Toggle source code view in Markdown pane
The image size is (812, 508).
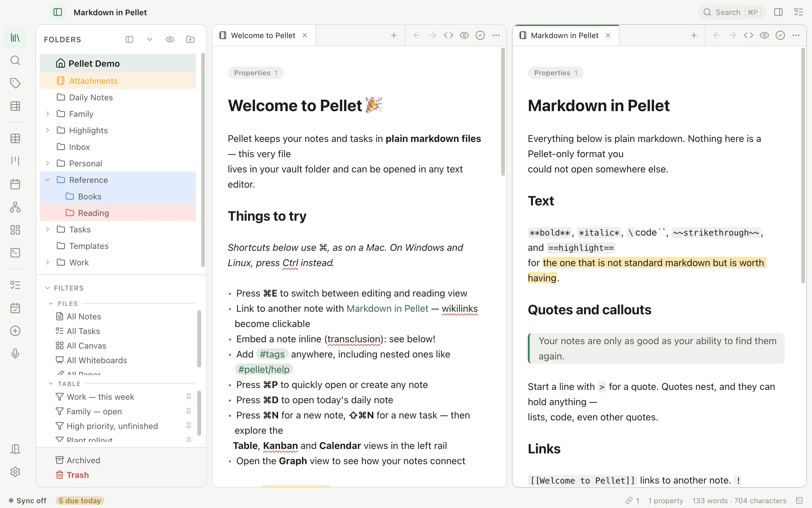[x=749, y=35]
